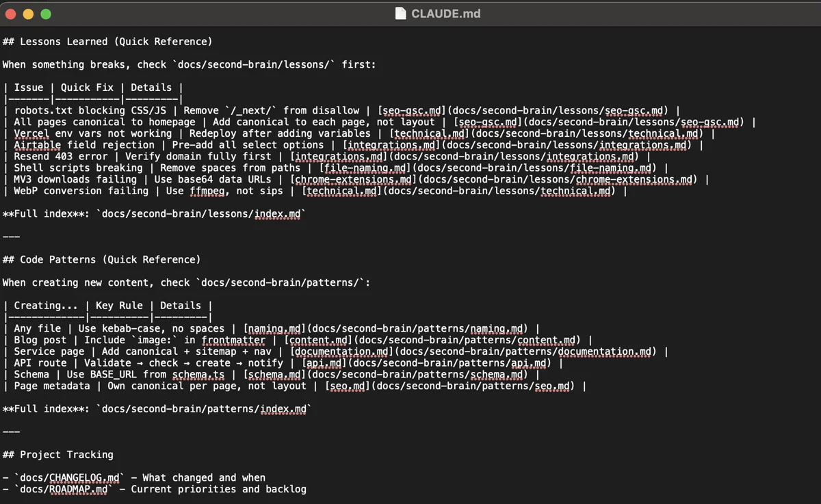The image size is (821, 504).
Task: Open the api.md link in patterns table
Action: pyautogui.click(x=322, y=363)
